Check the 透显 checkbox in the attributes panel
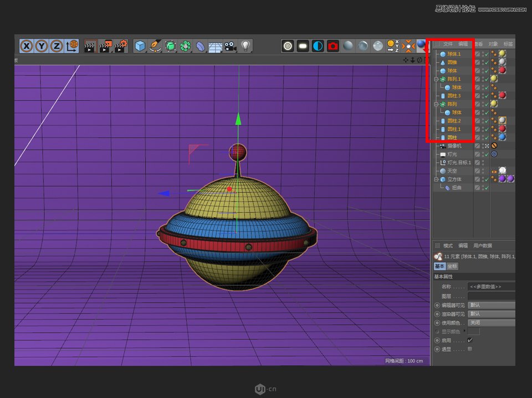Image resolution: width=532 pixels, height=398 pixels. click(x=469, y=349)
